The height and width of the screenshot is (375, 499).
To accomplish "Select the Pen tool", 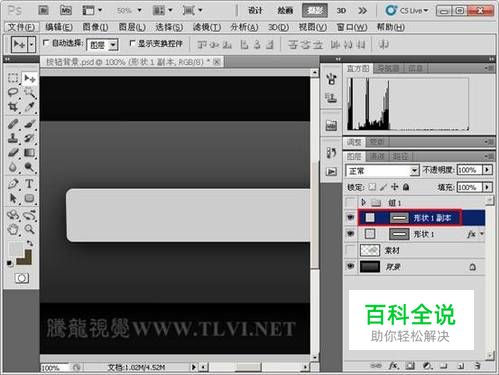I will pos(13,184).
